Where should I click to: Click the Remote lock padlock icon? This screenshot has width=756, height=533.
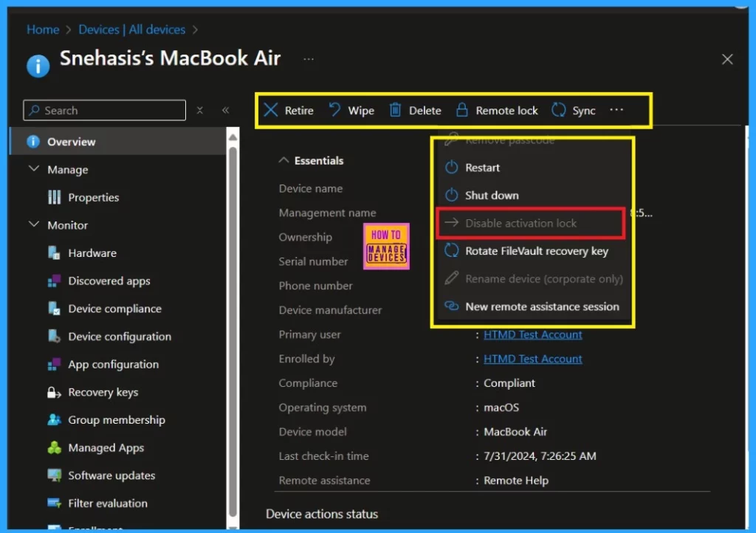(x=462, y=110)
